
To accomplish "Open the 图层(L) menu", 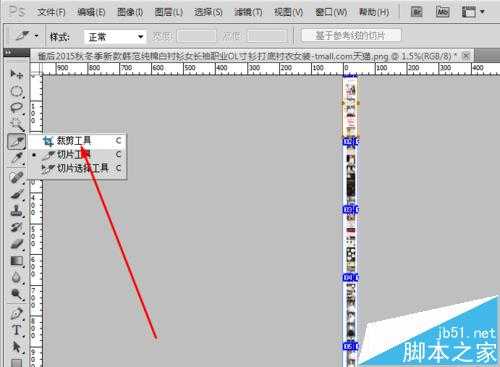I will [169, 12].
